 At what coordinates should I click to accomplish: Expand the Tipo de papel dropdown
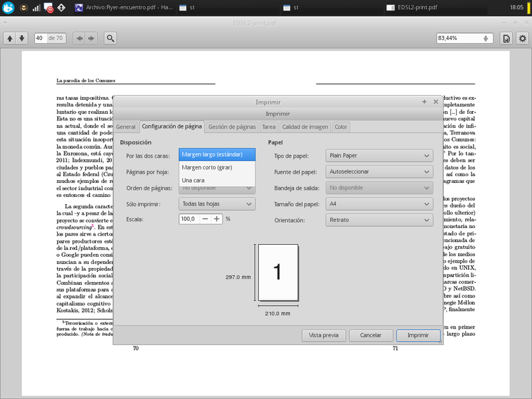pyautogui.click(x=379, y=156)
